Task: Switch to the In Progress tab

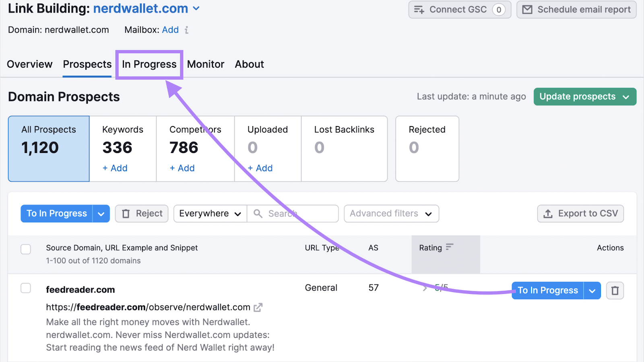Action: [x=149, y=64]
